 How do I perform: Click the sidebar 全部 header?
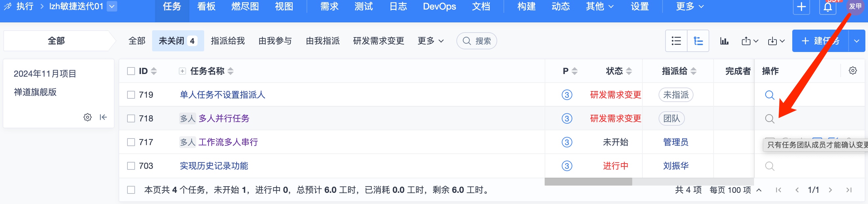57,41
